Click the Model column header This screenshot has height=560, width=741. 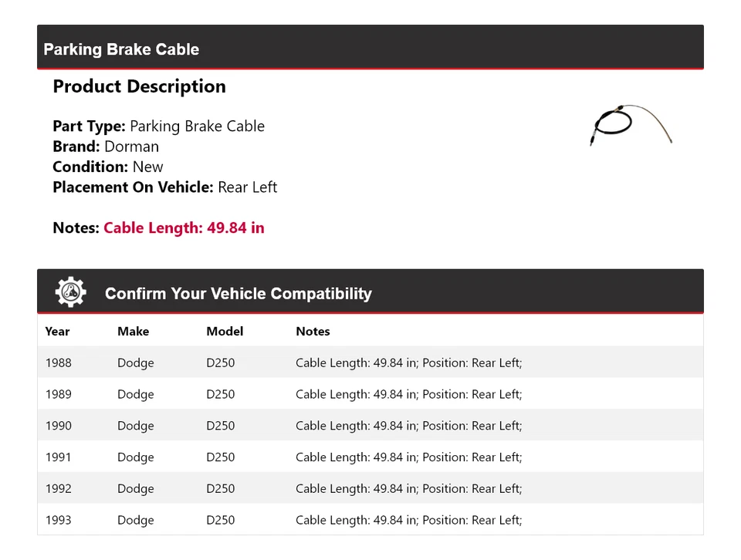coord(225,331)
